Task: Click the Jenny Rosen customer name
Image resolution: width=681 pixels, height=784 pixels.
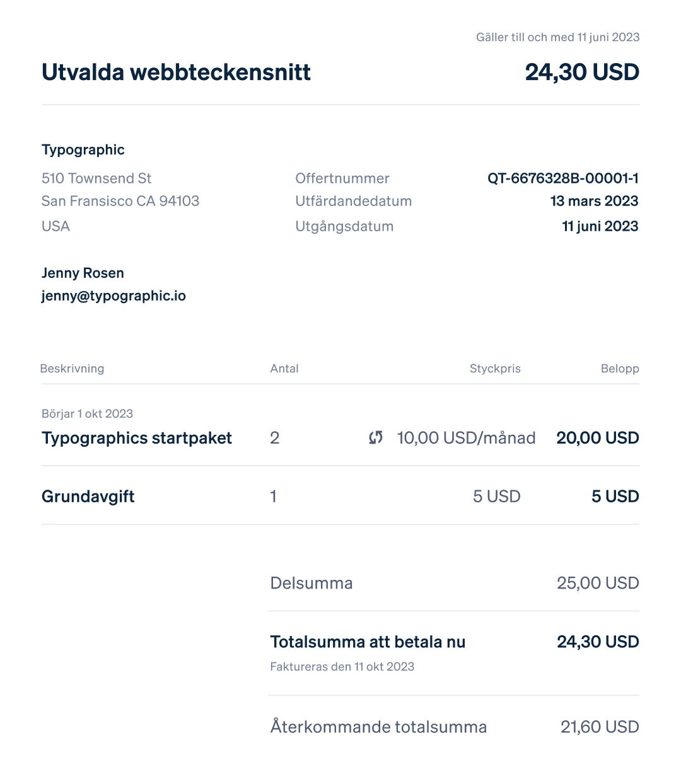Action: tap(83, 273)
